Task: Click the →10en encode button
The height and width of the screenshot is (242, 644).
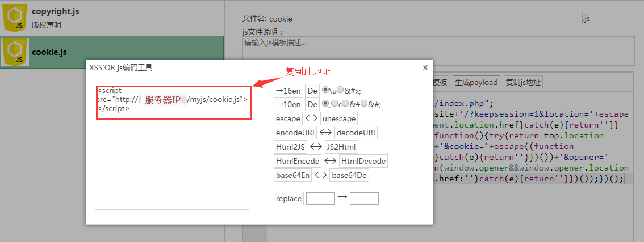Action: 288,104
